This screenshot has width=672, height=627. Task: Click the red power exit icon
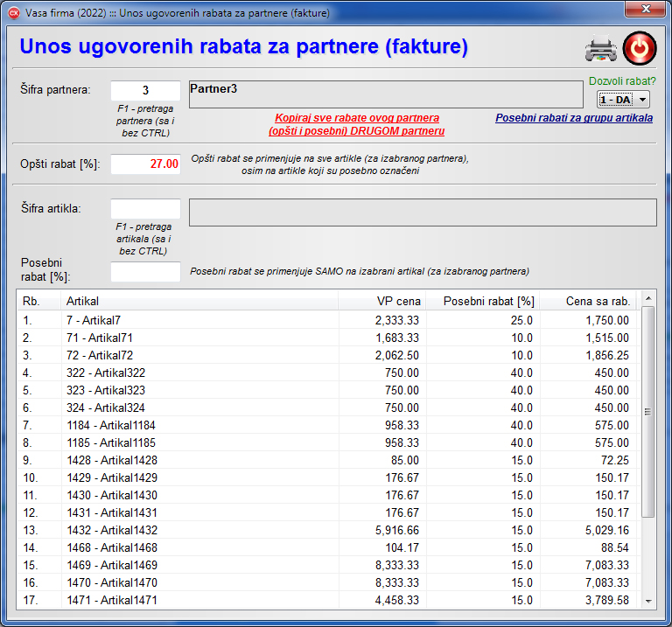pyautogui.click(x=640, y=48)
